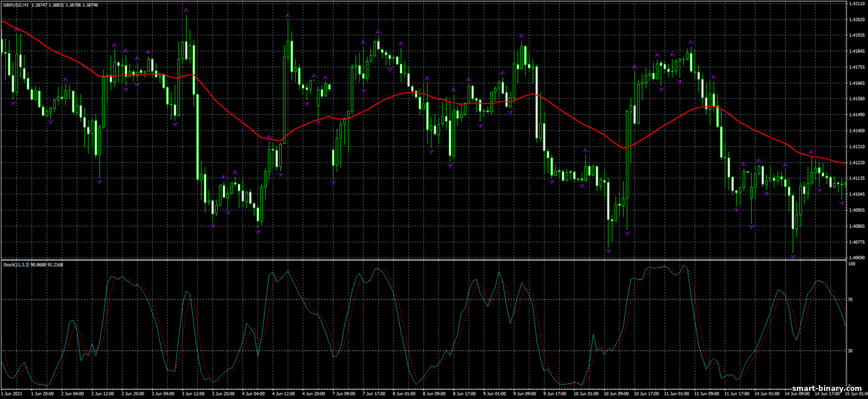Click the 2 Jun 12:00 time label
The image size is (868, 399).
click(x=102, y=394)
